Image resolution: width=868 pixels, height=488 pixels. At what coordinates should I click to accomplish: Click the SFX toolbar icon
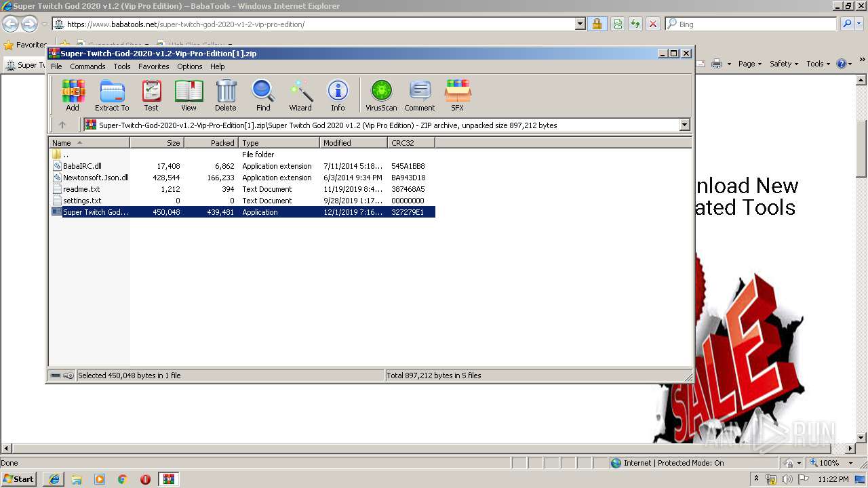(458, 95)
